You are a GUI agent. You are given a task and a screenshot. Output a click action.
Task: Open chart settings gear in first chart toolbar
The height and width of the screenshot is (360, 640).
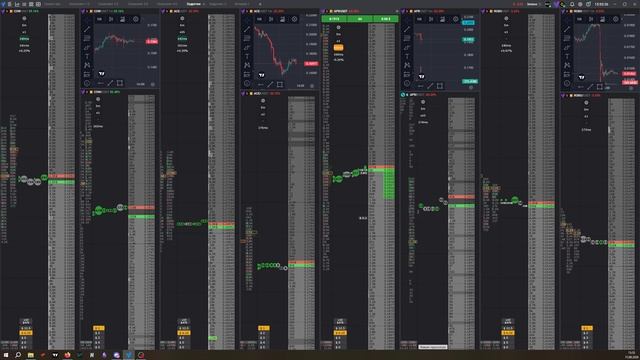(136, 19)
